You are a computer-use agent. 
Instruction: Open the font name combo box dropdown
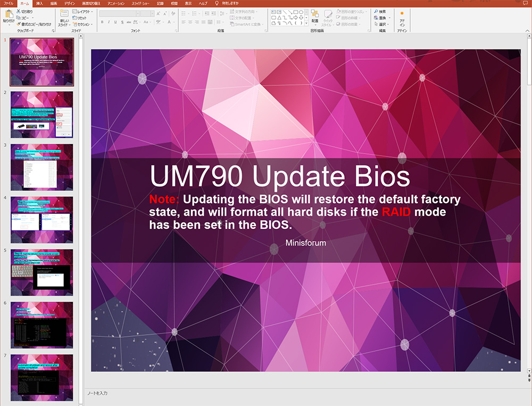point(138,14)
